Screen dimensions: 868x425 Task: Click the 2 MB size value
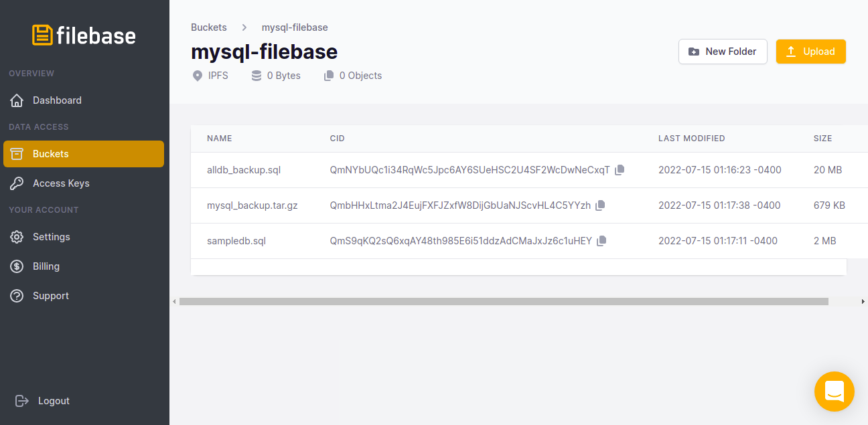[x=825, y=241]
